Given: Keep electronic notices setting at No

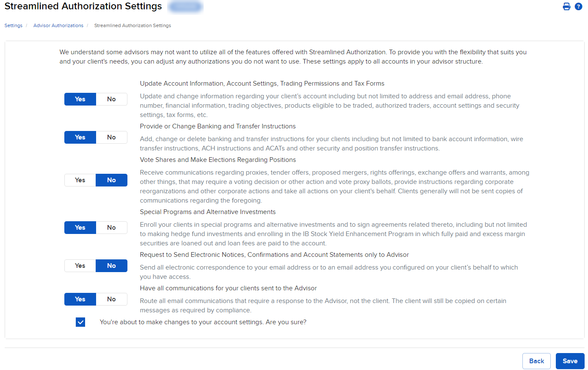Looking at the screenshot, I should click(111, 265).
